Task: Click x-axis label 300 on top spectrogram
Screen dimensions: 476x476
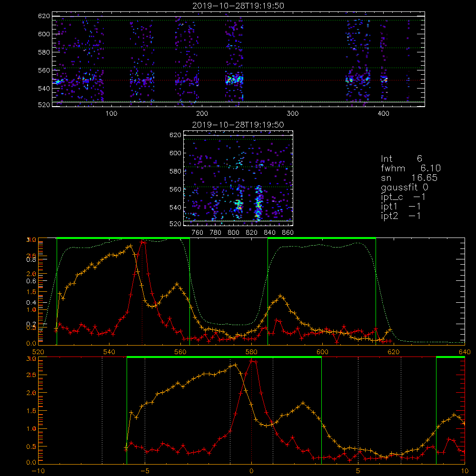Action: tap(293, 114)
